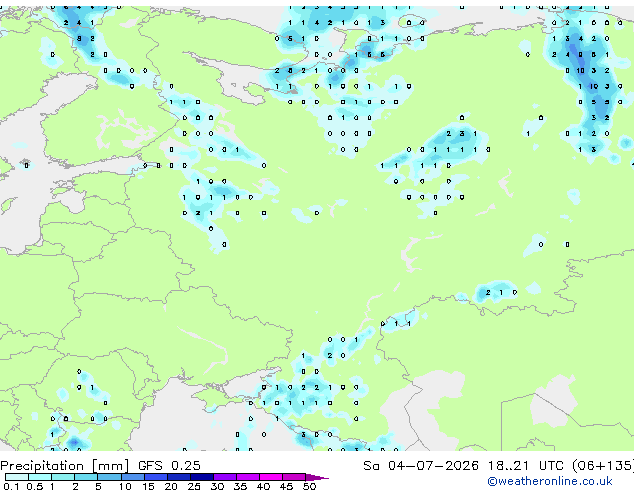This screenshot has width=634, height=490.
Task: Click the '10' legend scale value
Action: 125,486
